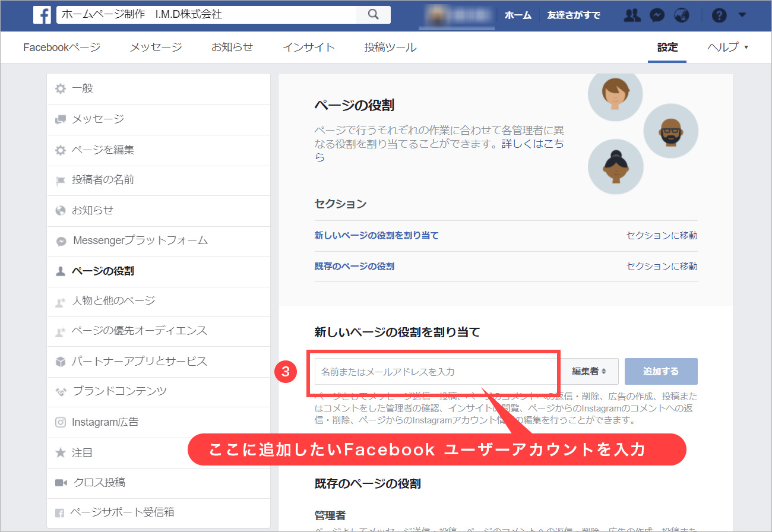The image size is (772, 532).
Task: Click the 一般 gear icon in sidebar
Action: click(x=61, y=89)
